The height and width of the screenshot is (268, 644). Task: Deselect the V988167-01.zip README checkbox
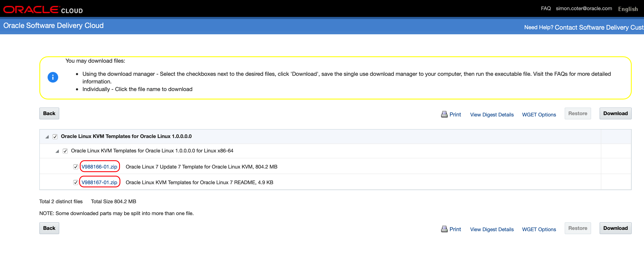click(x=76, y=182)
